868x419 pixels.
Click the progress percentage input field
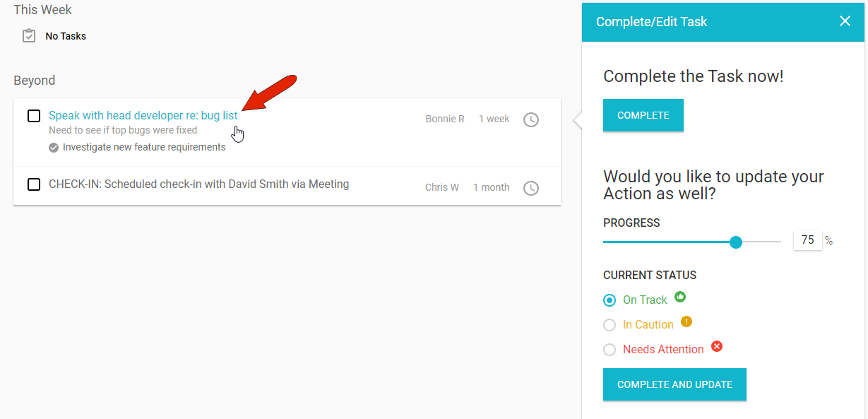(807, 240)
